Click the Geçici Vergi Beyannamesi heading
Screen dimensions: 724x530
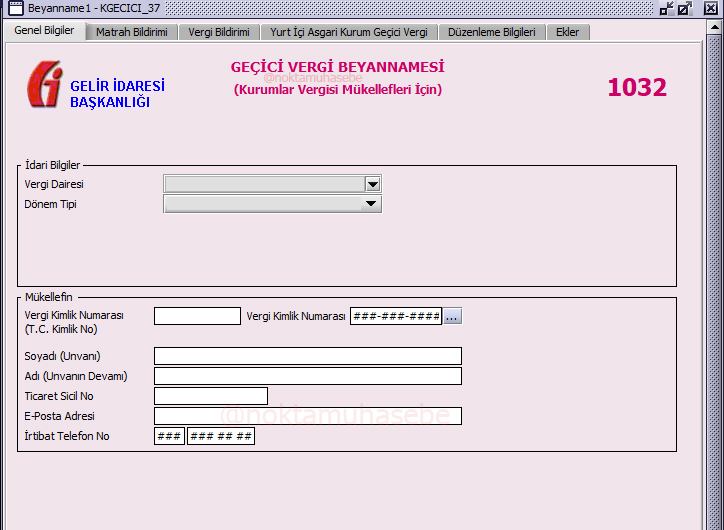[337, 67]
